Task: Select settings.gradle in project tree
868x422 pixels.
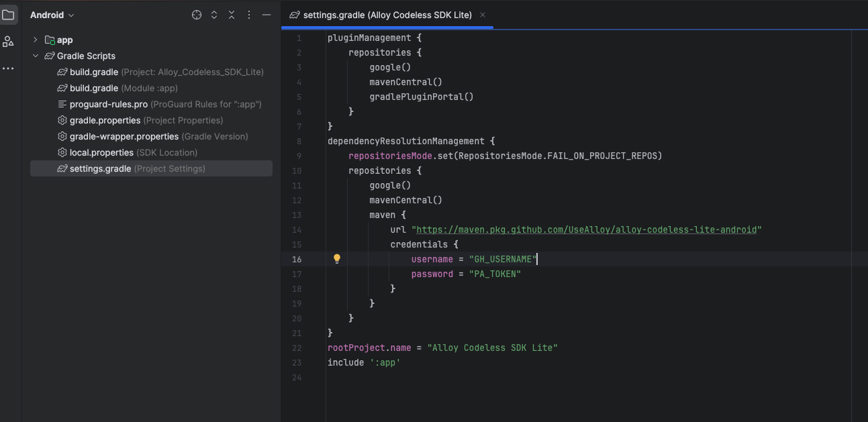Action: point(151,168)
